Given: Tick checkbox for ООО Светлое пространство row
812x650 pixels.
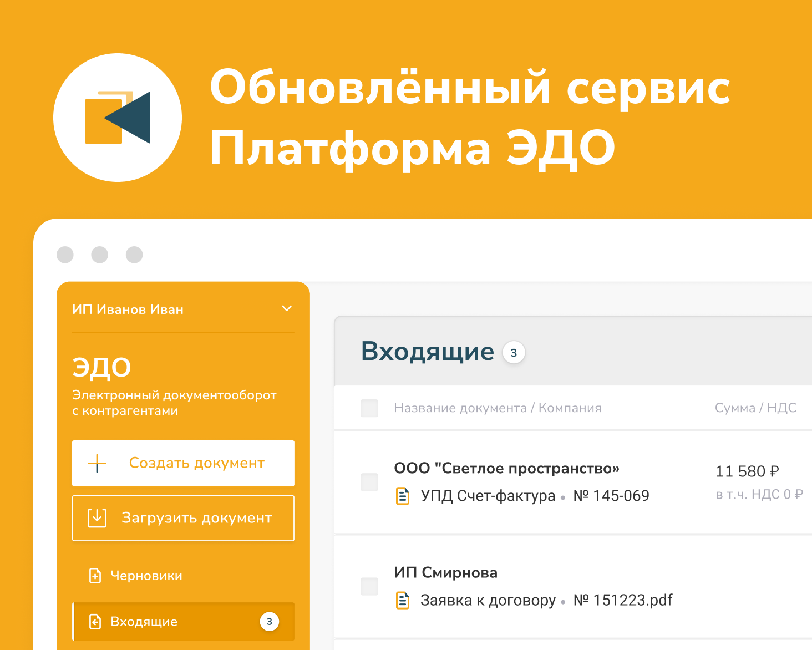Looking at the screenshot, I should coord(369,482).
